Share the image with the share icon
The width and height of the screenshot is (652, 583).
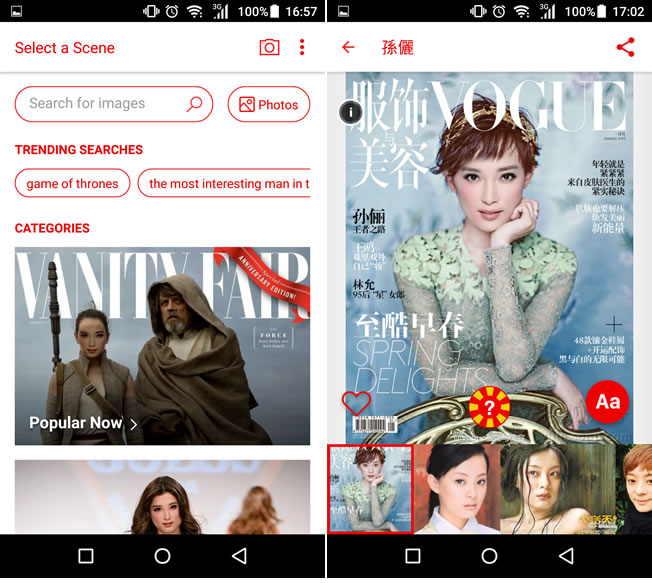point(625,47)
